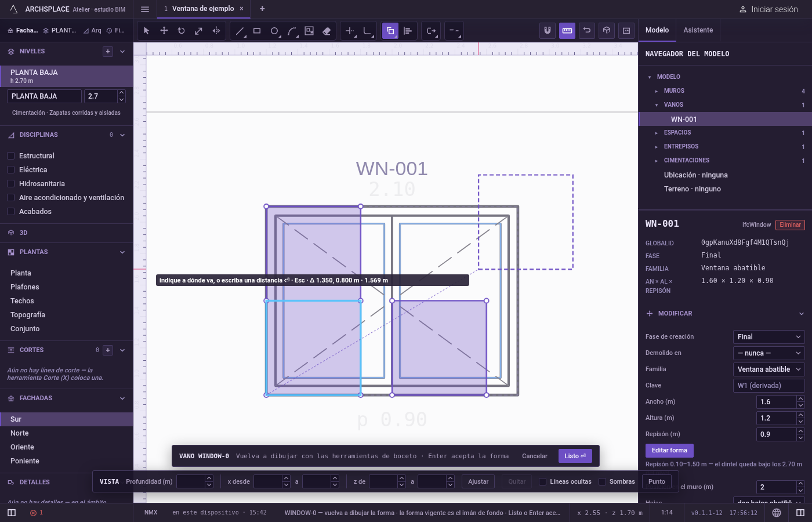Pick the circle sketch tool
The width and height of the screenshot is (812, 522).
point(274,31)
